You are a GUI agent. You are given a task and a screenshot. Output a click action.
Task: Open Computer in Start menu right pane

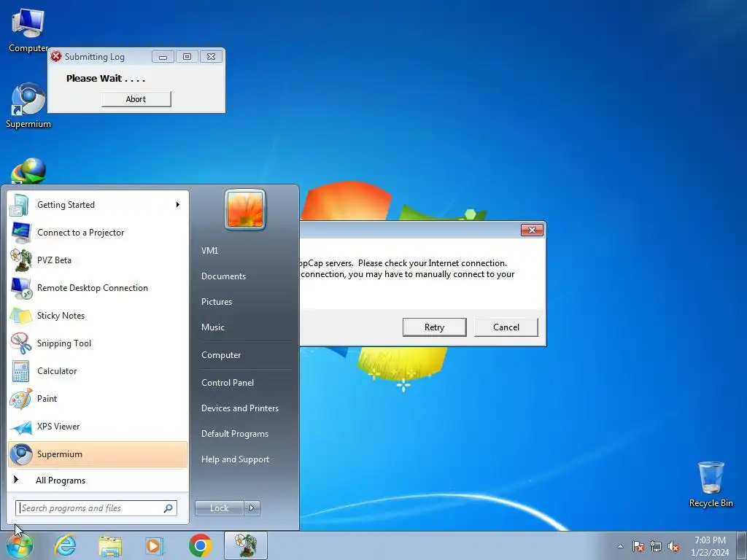pyautogui.click(x=221, y=355)
